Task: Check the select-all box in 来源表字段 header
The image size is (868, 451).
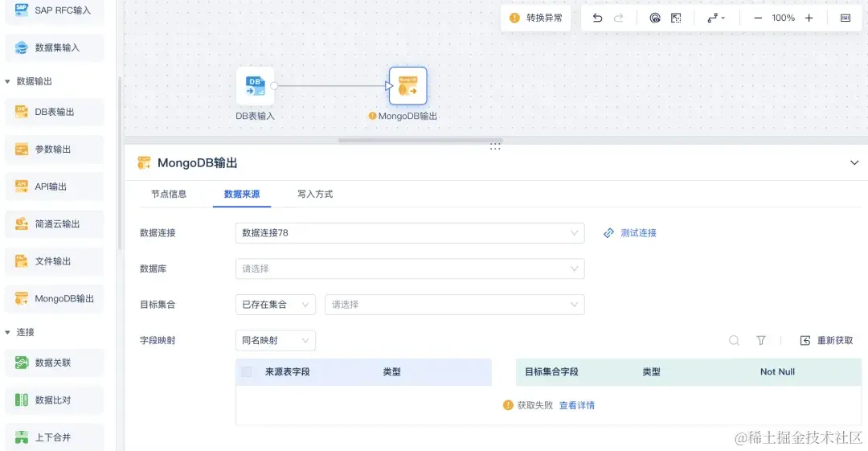Action: coord(247,371)
